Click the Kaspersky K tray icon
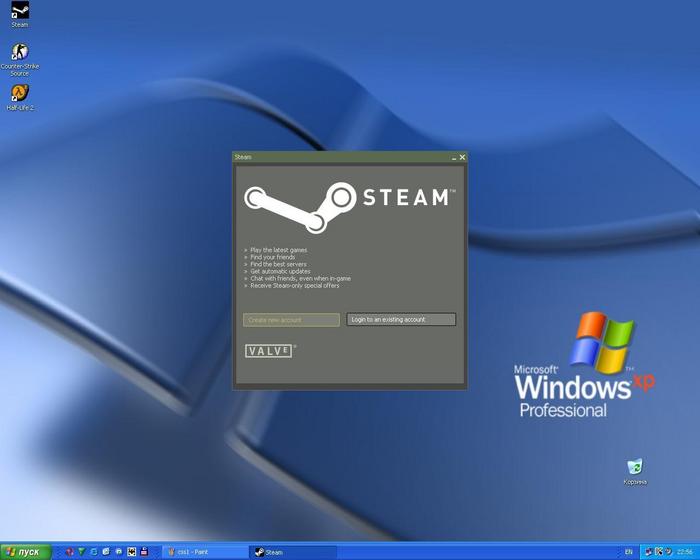The image size is (700, 560). pos(658,552)
